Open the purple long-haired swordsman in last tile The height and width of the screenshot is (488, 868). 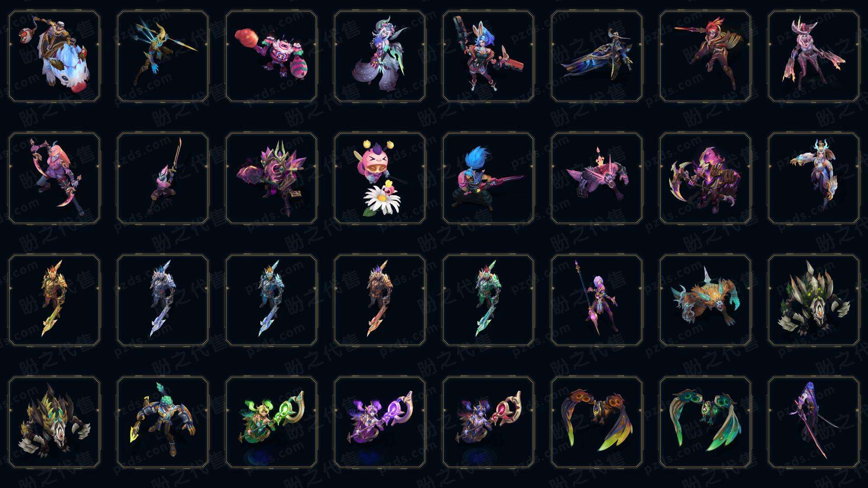pyautogui.click(x=814, y=422)
